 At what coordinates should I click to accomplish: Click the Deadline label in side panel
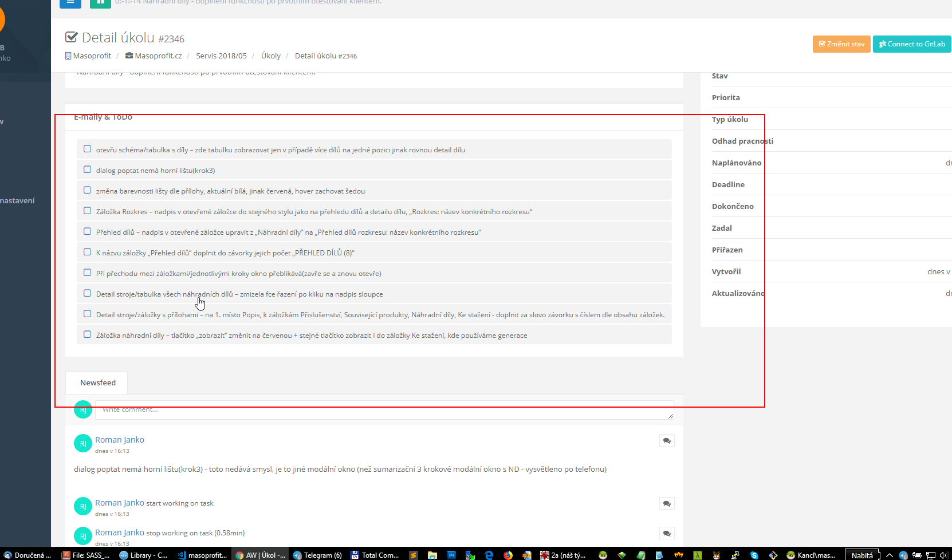(728, 184)
